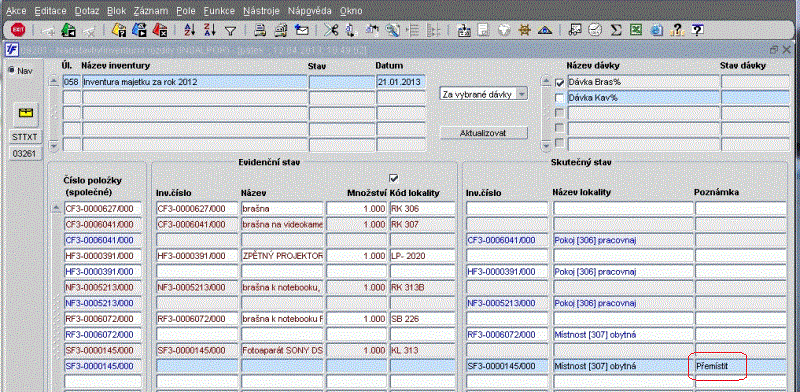Click the first printer icon
The image size is (800, 392).
tap(260, 30)
